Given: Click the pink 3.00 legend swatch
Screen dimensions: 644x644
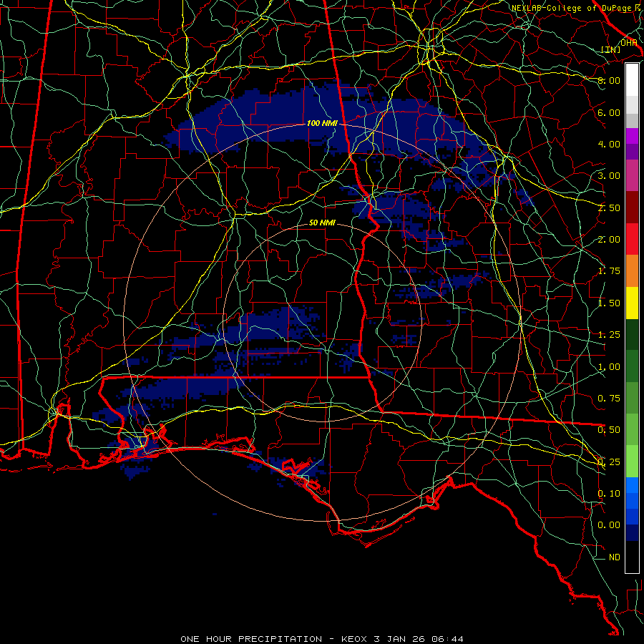Looking at the screenshot, I should click(x=632, y=175).
